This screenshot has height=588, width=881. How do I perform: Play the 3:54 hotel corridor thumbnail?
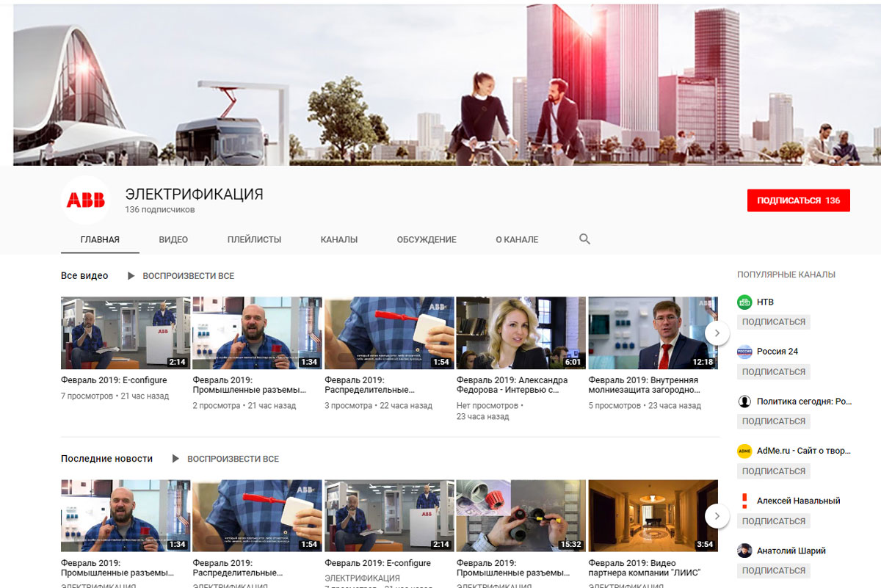click(x=653, y=515)
